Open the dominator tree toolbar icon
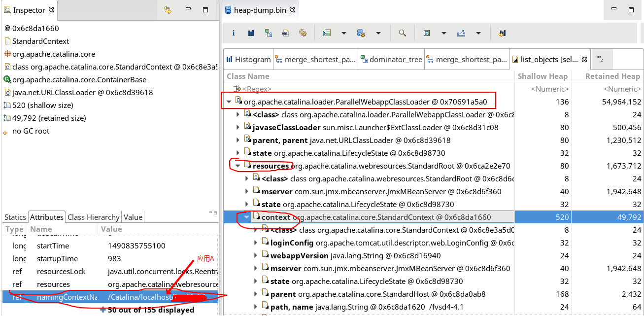 (268, 33)
